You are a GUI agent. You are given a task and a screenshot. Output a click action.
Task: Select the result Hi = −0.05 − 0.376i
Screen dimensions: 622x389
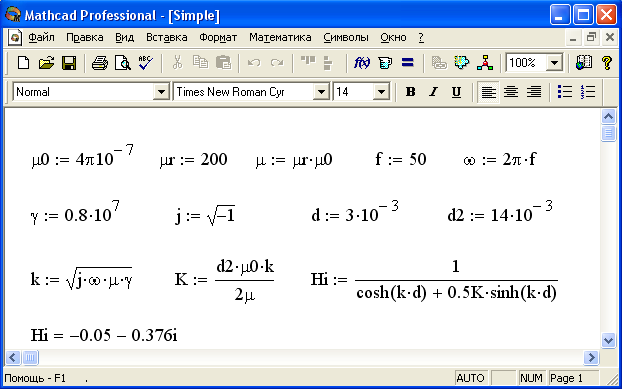(104, 335)
